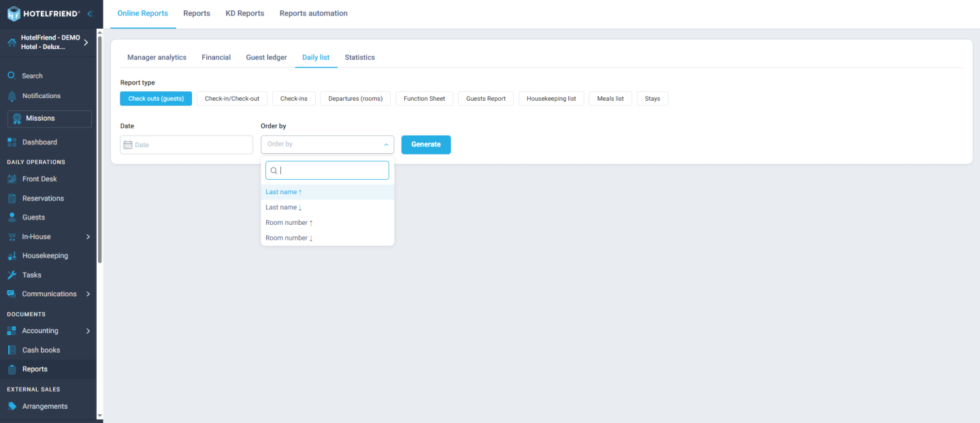The image size is (980, 423).
Task: Click the dropdown search input box
Action: (327, 170)
